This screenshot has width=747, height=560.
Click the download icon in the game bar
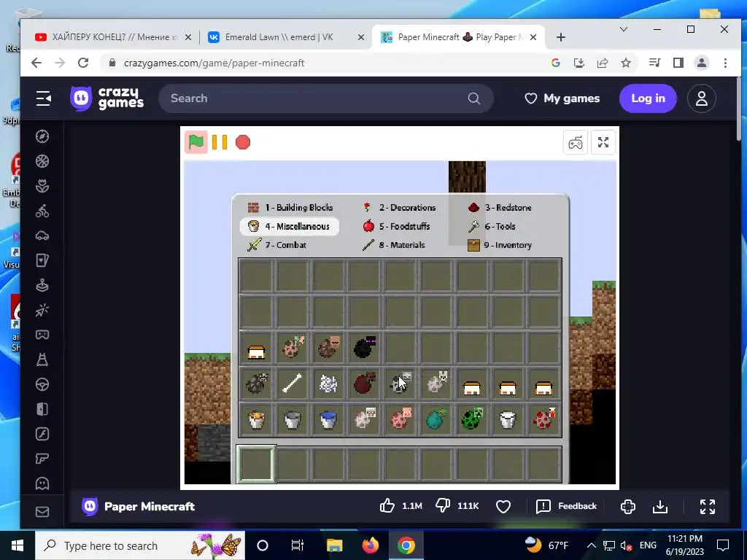coord(659,506)
